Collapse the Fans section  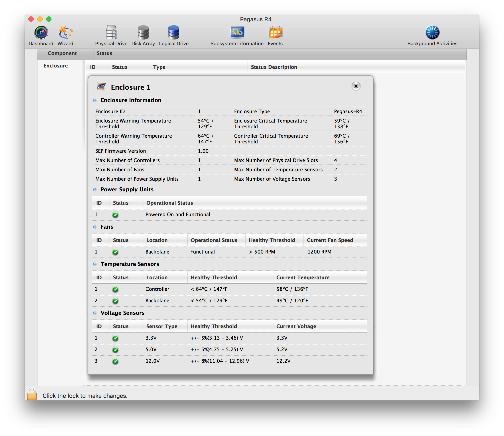95,227
